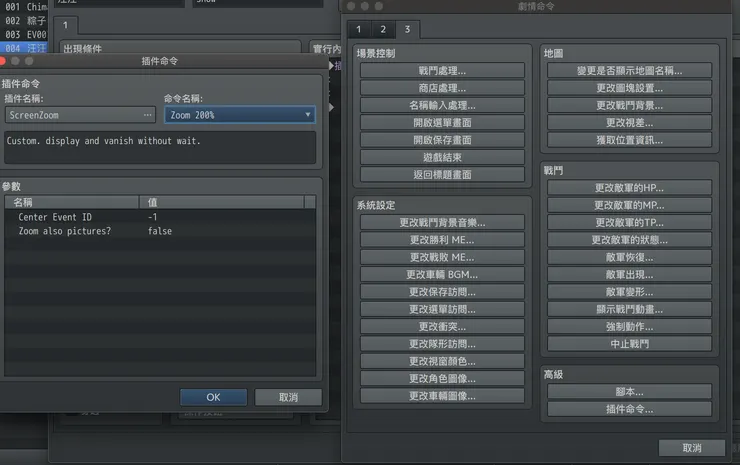Open 更改戰鬥背景... command
The width and height of the screenshot is (740, 465).
click(630, 105)
